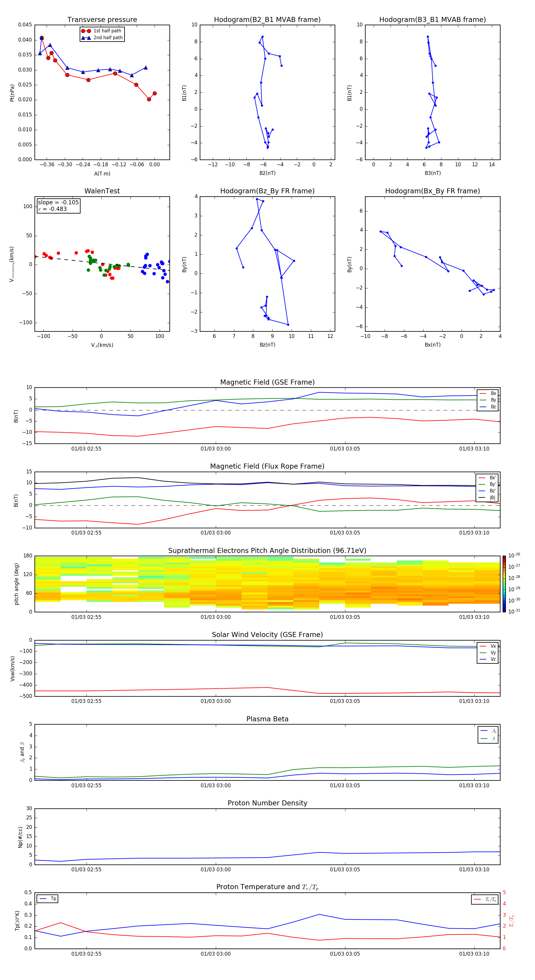Click the red Te/Tp right axis label
535x980 pixels.
pos(512,921)
